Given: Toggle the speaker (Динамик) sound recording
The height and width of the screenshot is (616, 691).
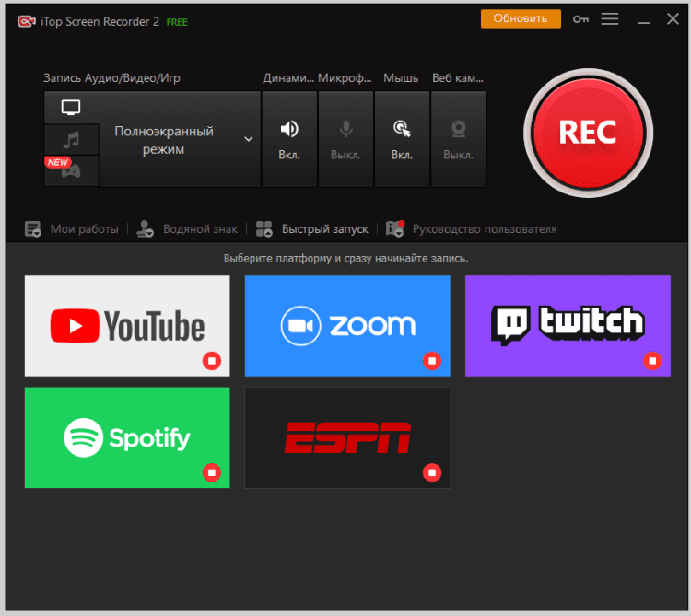Looking at the screenshot, I should [x=289, y=139].
